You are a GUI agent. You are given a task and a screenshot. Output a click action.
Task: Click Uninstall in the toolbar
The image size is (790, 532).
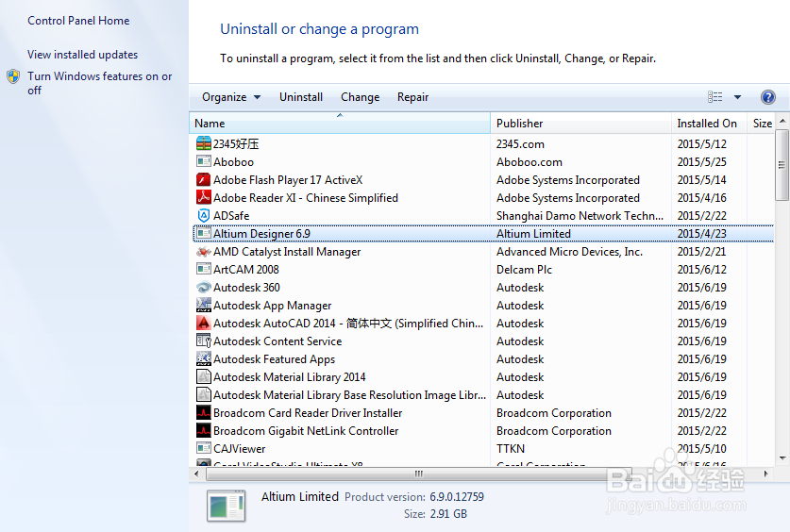click(x=301, y=97)
